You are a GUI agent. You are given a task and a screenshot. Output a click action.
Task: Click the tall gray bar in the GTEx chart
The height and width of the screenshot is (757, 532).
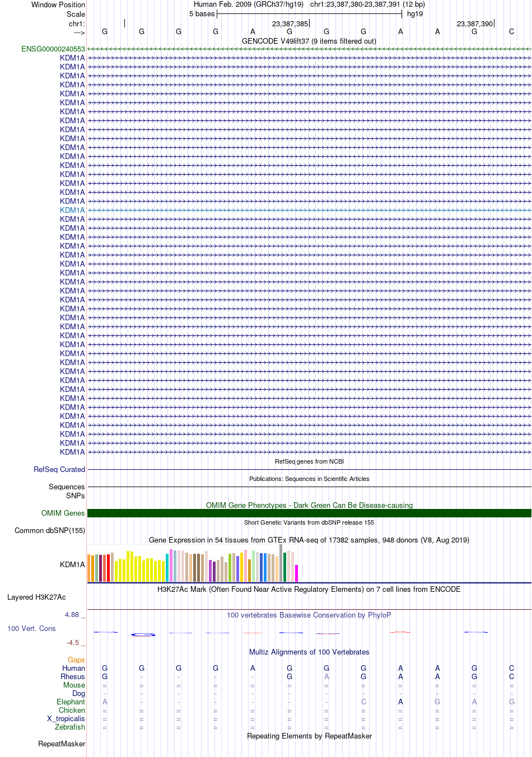281,563
